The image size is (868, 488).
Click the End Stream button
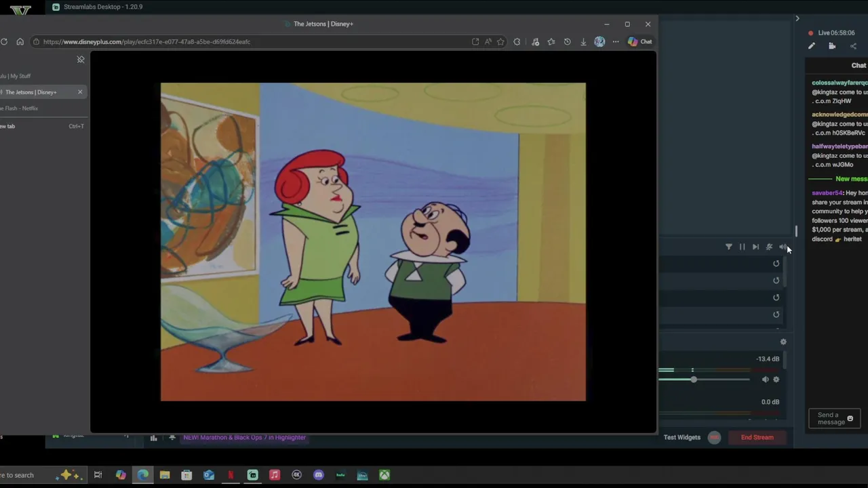757,437
